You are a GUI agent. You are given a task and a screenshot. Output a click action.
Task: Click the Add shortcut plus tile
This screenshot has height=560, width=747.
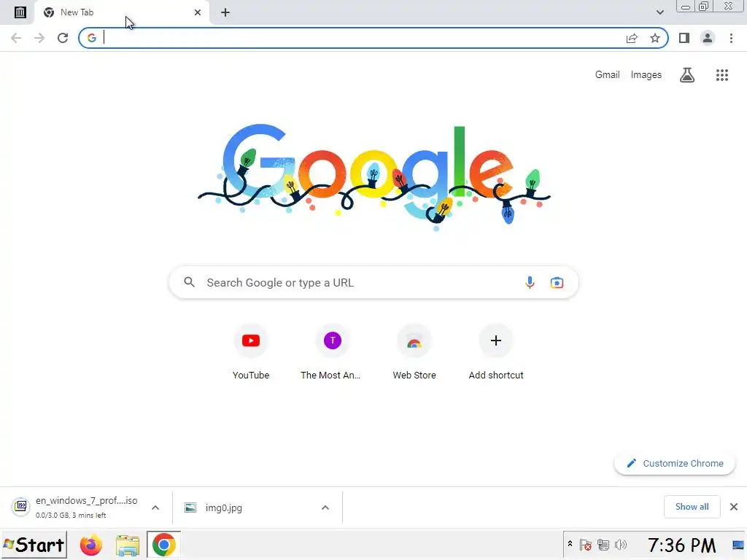tap(496, 351)
